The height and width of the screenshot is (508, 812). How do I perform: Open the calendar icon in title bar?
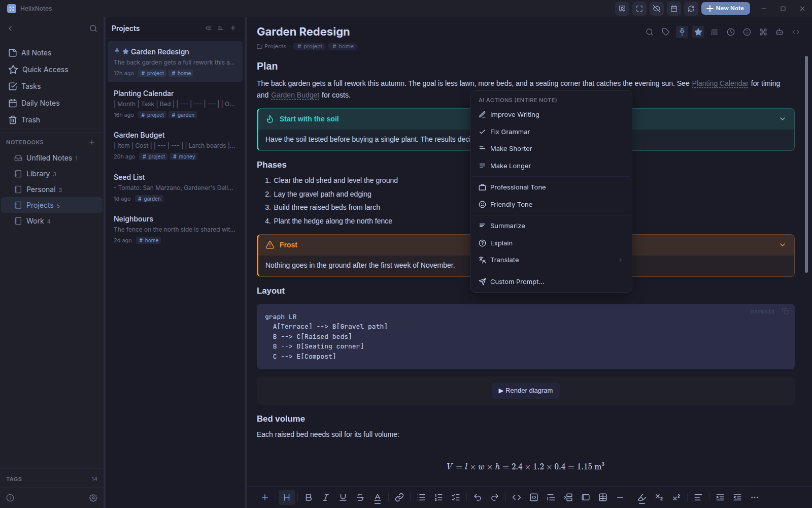pos(674,9)
